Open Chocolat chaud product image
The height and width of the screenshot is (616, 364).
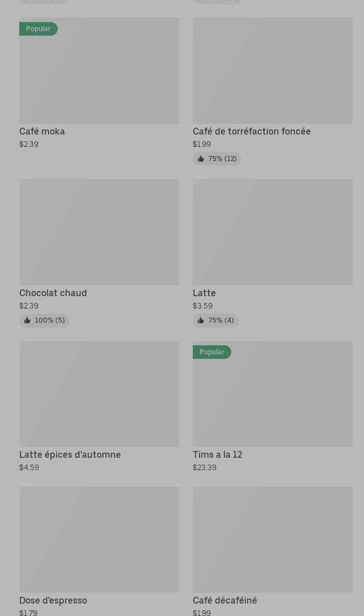(x=99, y=232)
